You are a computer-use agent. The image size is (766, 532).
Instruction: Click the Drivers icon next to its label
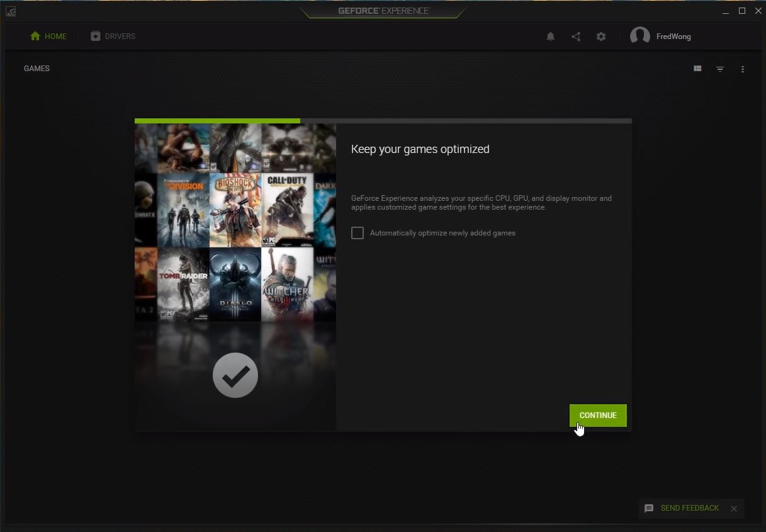pyautogui.click(x=95, y=36)
